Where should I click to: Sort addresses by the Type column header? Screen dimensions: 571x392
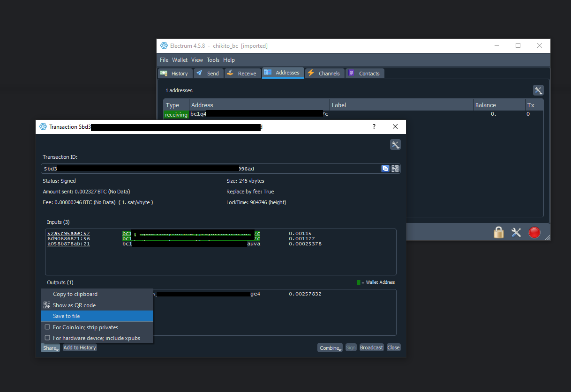click(x=176, y=105)
